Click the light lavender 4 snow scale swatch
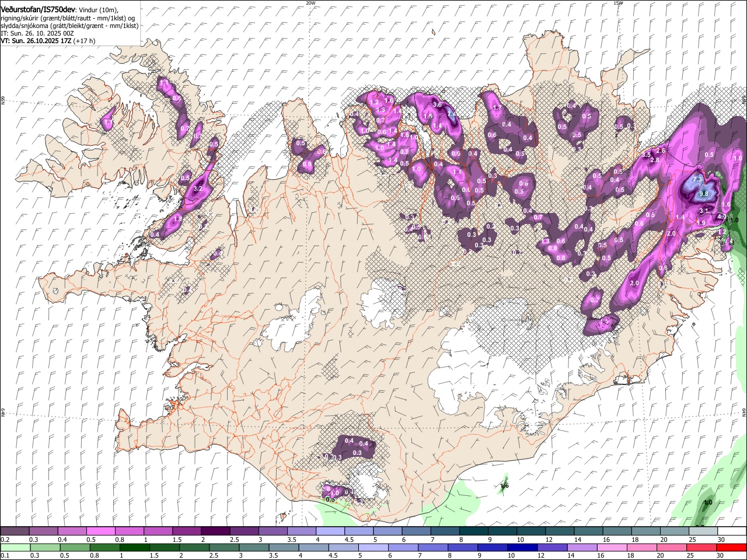The height and width of the screenshot is (560, 747). [330, 531]
